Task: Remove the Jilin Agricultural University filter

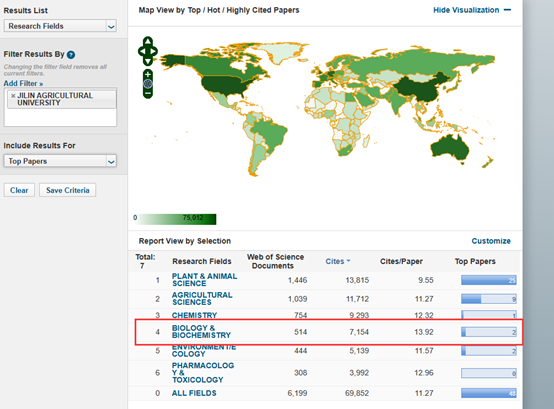Action: pyautogui.click(x=13, y=96)
